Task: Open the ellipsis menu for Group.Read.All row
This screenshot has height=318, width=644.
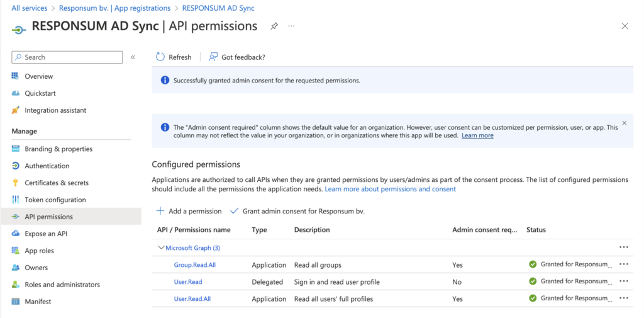Action: tap(623, 264)
